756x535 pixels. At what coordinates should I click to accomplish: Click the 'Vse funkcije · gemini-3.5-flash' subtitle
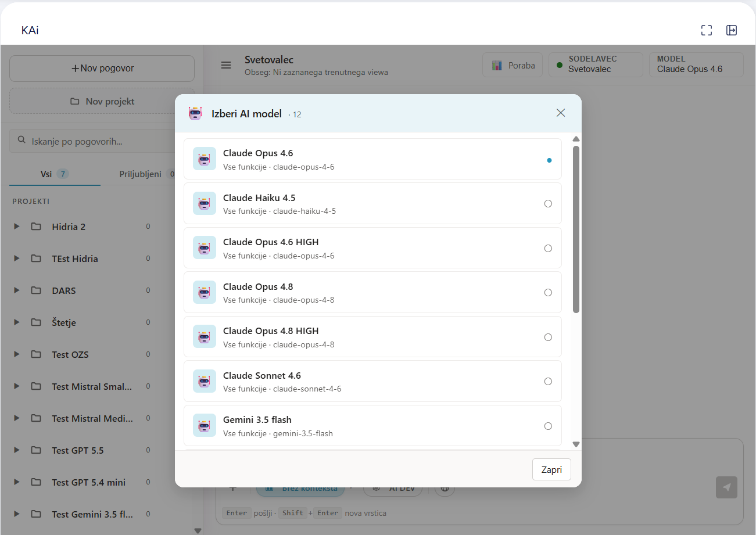pyautogui.click(x=278, y=433)
